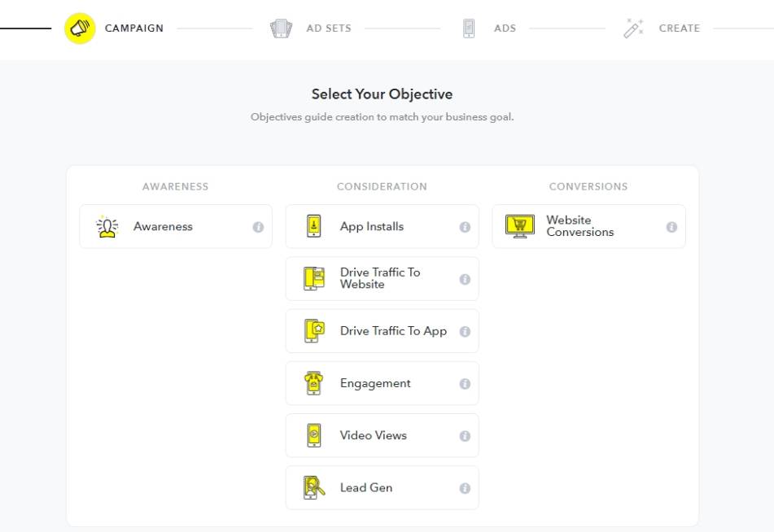The image size is (774, 532).
Task: Show info about Website Conversions
Action: (x=671, y=227)
